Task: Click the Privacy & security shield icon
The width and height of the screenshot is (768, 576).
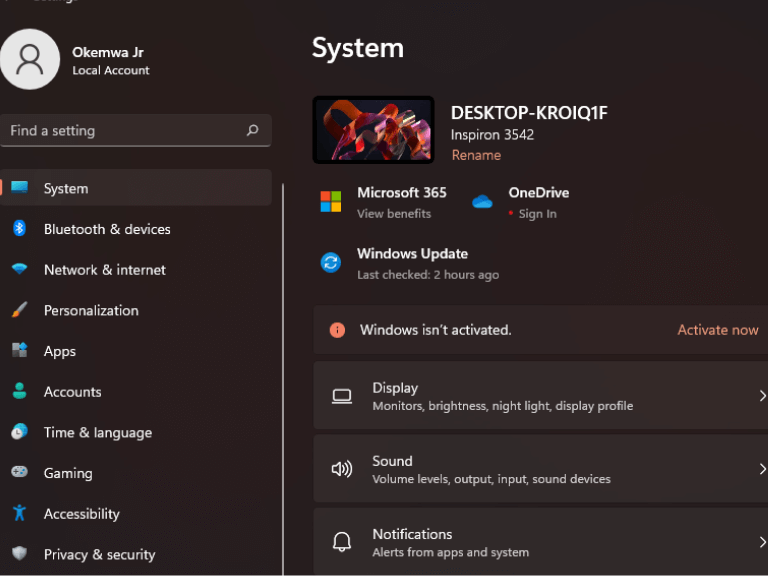Action: click(x=20, y=553)
